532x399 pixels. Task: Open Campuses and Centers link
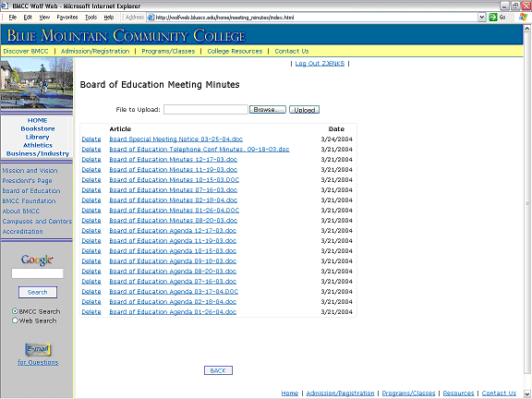pyautogui.click(x=37, y=222)
